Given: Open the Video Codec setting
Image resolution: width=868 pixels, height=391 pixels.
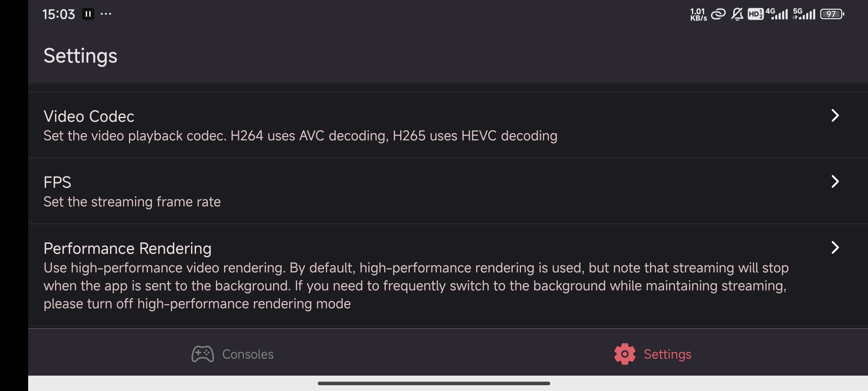Looking at the screenshot, I should (448, 125).
